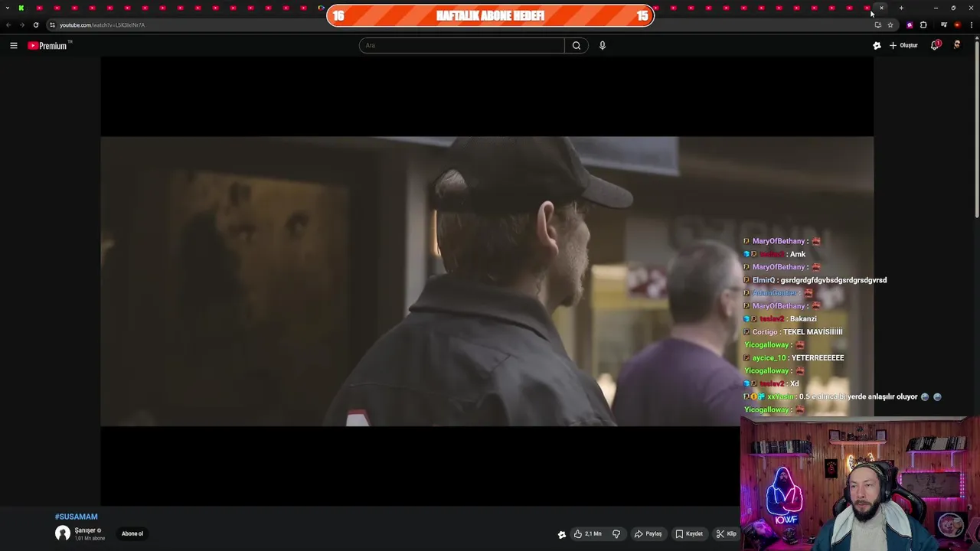This screenshot has width=980, height=551.
Task: Open the Chrome three-dot menu
Action: [x=972, y=24]
